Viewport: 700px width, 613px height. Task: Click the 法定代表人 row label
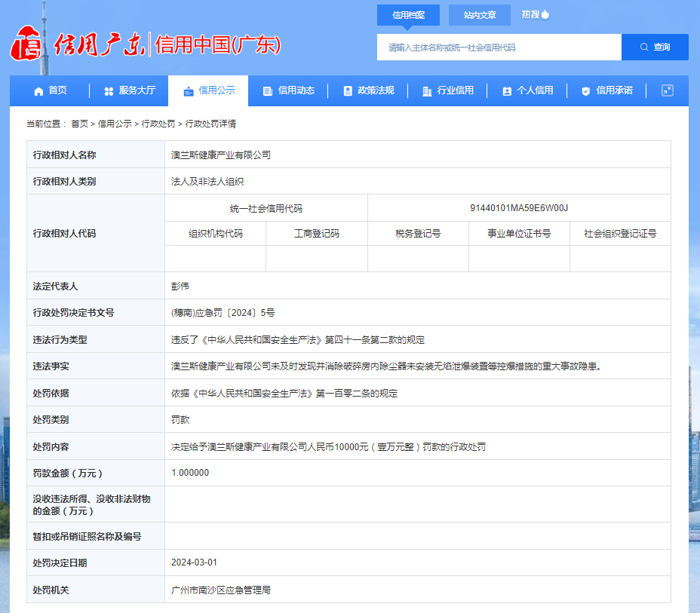click(55, 286)
